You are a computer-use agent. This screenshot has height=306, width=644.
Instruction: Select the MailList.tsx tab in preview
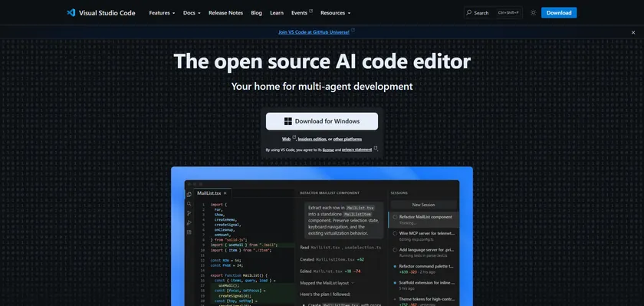coord(212,193)
